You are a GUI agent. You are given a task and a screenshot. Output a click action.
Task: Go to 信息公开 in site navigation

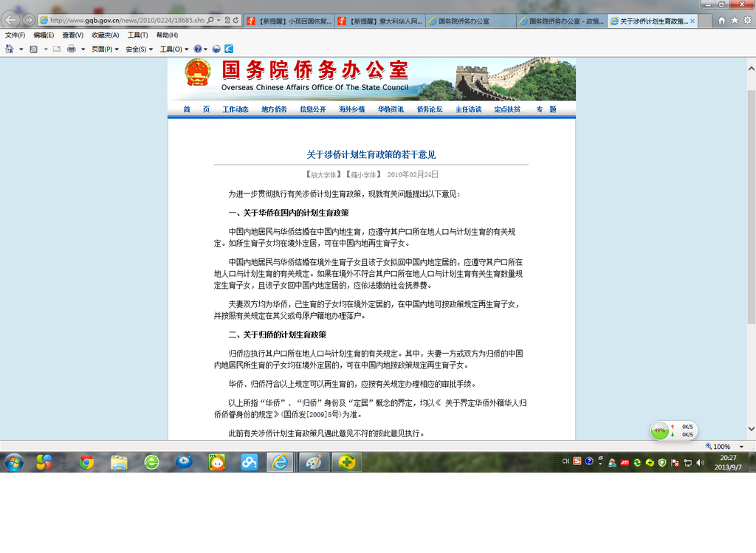(x=313, y=109)
